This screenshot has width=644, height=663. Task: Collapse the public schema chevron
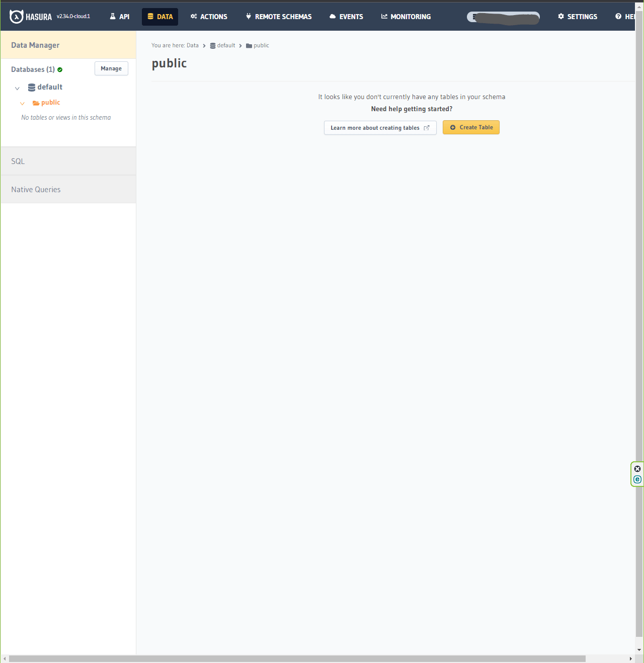[22, 103]
